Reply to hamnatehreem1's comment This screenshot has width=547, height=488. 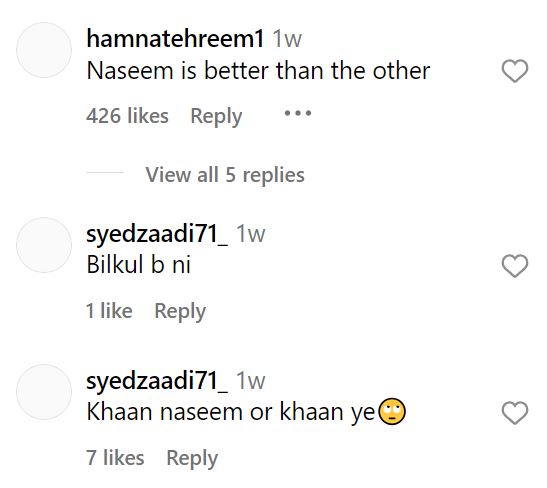point(216,116)
